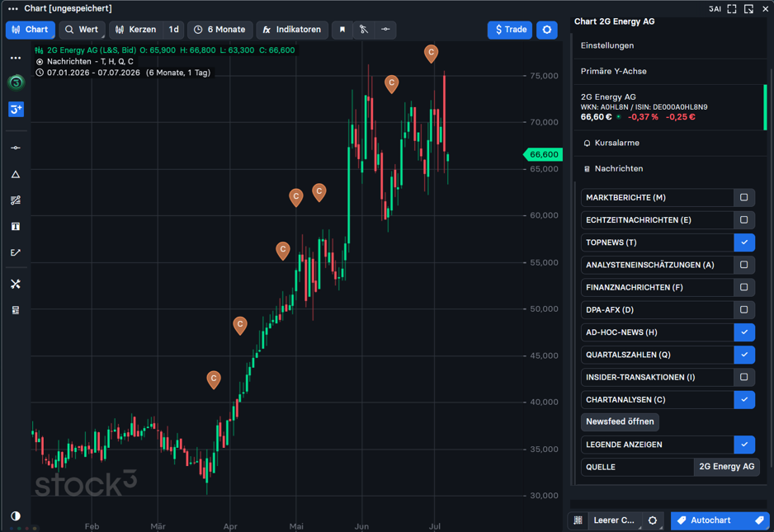This screenshot has width=774, height=532.
Task: Open the Wert search dropdown
Action: coord(82,30)
